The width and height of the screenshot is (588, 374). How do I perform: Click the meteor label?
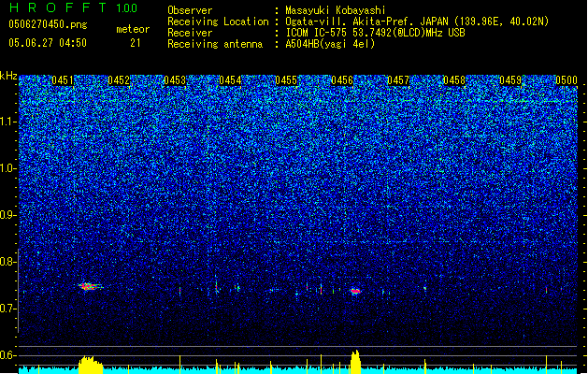[133, 29]
